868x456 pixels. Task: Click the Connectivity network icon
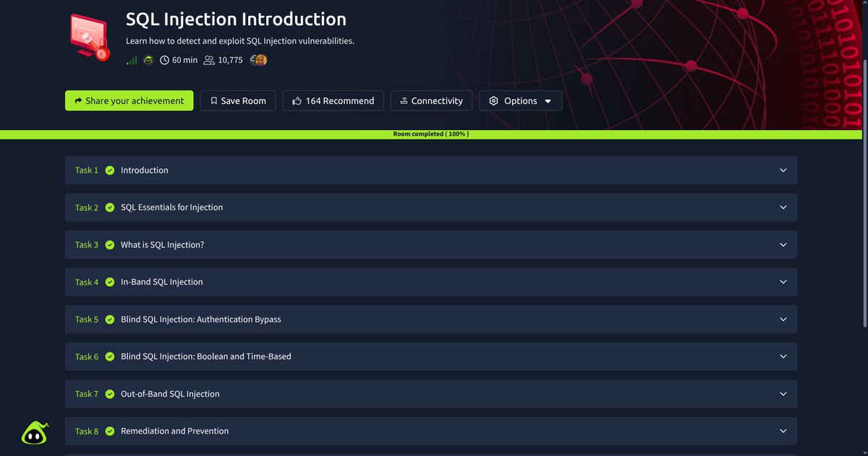[404, 101]
